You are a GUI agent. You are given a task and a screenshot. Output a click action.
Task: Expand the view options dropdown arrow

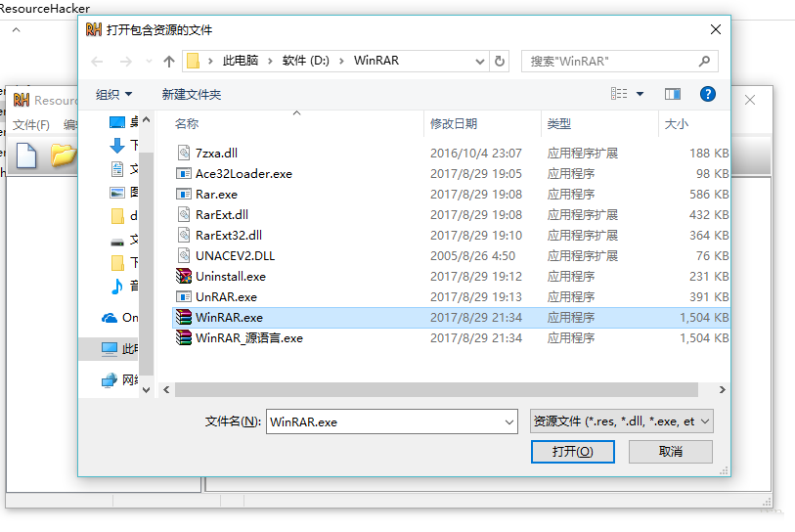(x=640, y=94)
